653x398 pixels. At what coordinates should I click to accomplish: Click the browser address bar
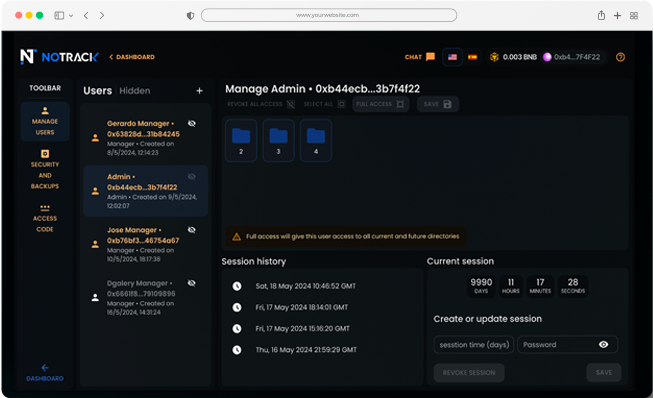point(329,15)
